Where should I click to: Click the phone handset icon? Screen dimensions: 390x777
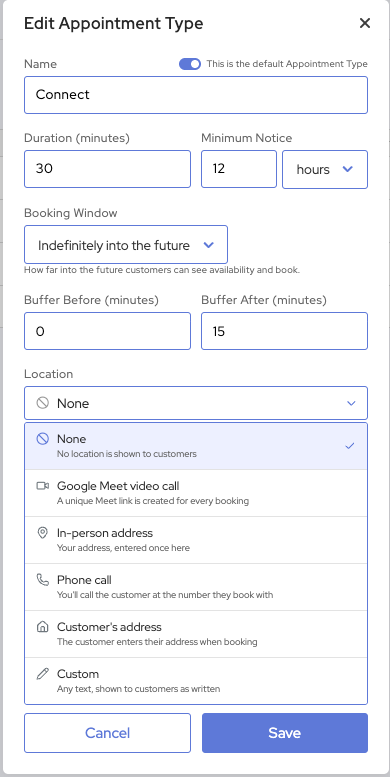click(x=43, y=580)
